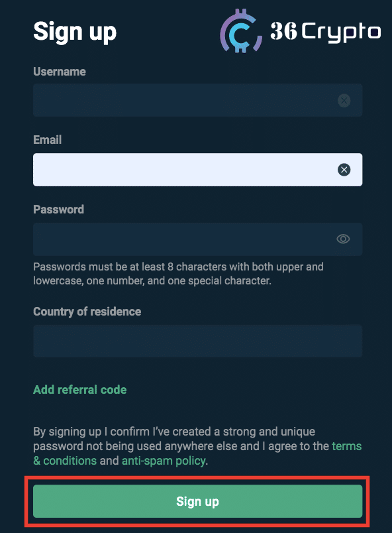Click the 36Crypto brand name text
392x533 pixels.
[x=325, y=32]
